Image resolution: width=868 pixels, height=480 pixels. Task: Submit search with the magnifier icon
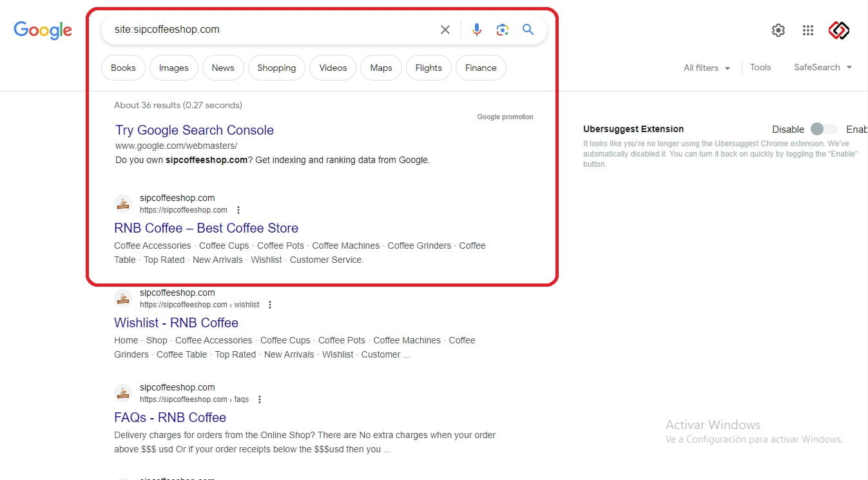[x=528, y=30]
